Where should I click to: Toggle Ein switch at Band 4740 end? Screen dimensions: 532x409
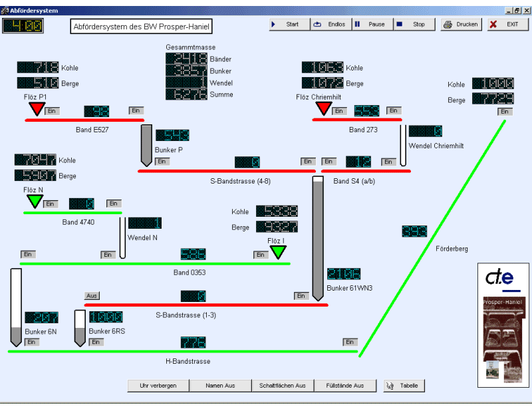coord(114,204)
